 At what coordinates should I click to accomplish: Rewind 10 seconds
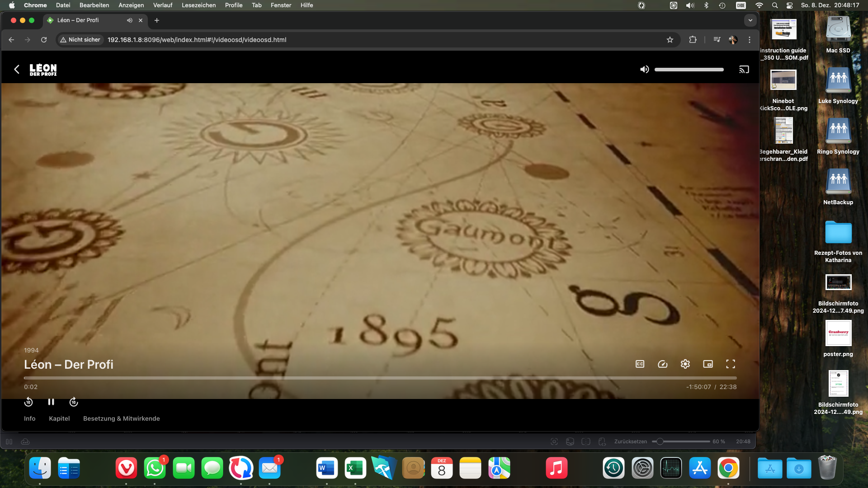(28, 402)
